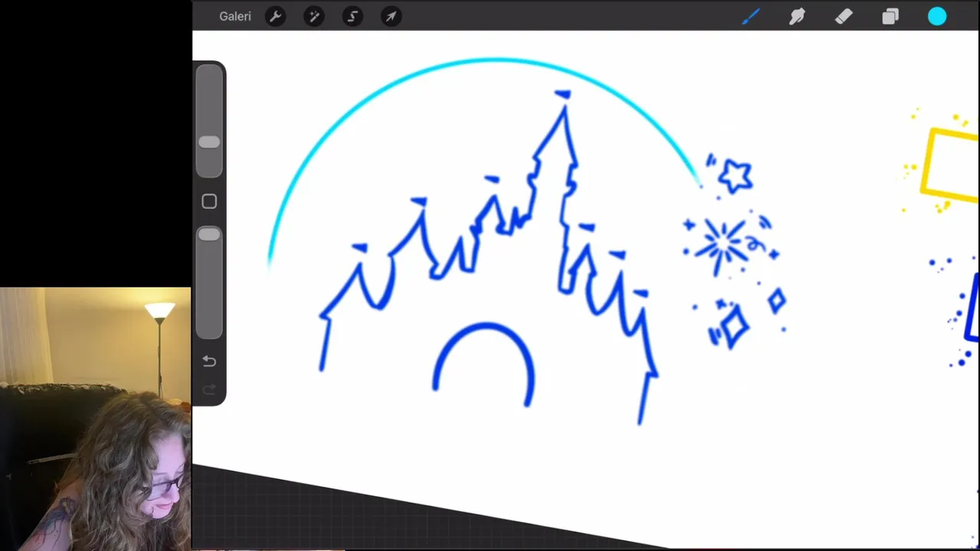The image size is (980, 551).
Task: Select the Smudge finger tool
Action: pos(797,16)
